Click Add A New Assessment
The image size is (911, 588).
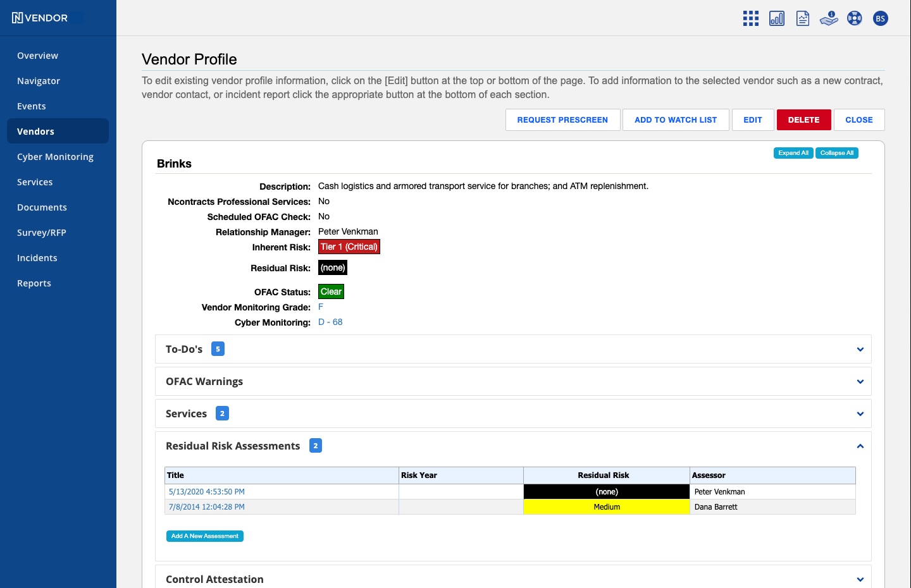(204, 536)
